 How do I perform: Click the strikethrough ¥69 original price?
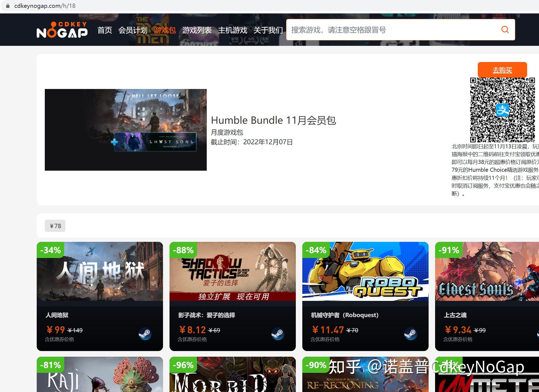click(214, 330)
